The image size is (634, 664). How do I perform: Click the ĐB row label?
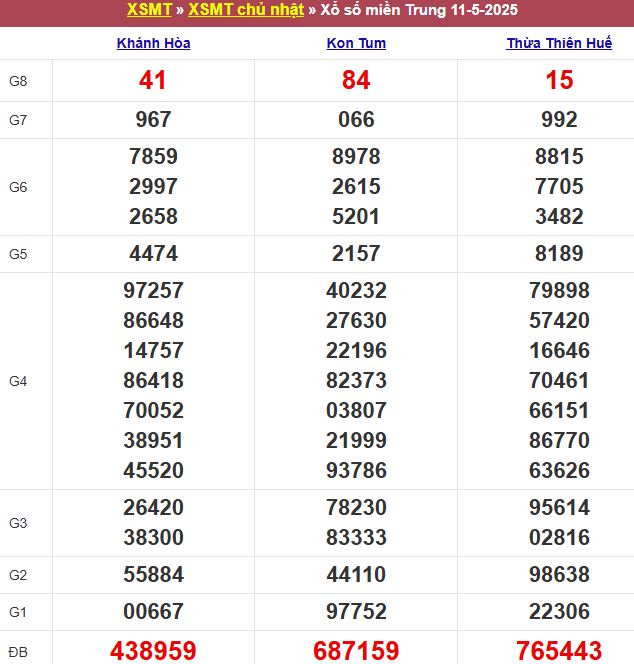pyautogui.click(x=18, y=652)
